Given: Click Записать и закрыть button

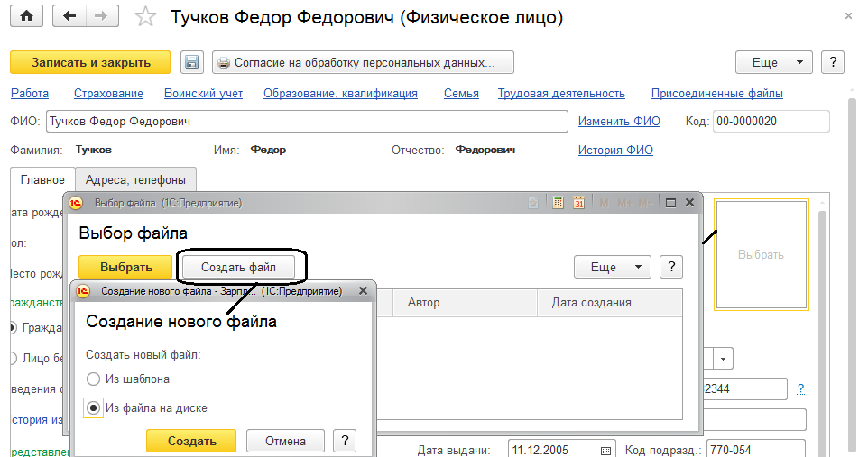Looking at the screenshot, I should pyautogui.click(x=90, y=62).
